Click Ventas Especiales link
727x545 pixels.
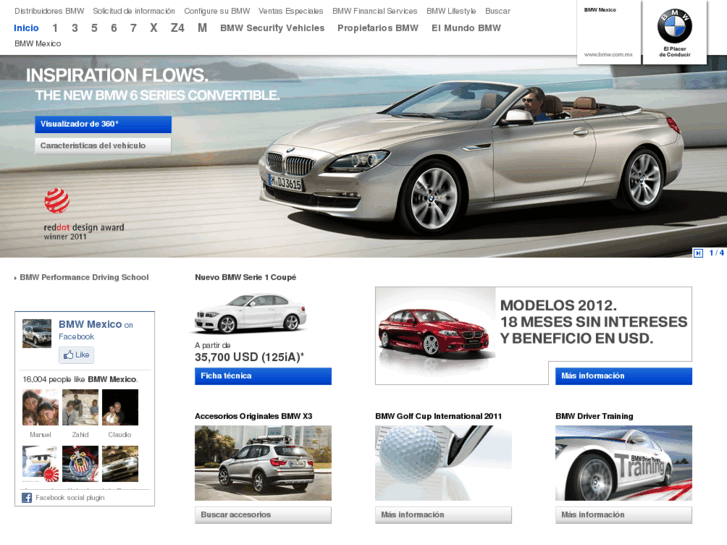(291, 11)
